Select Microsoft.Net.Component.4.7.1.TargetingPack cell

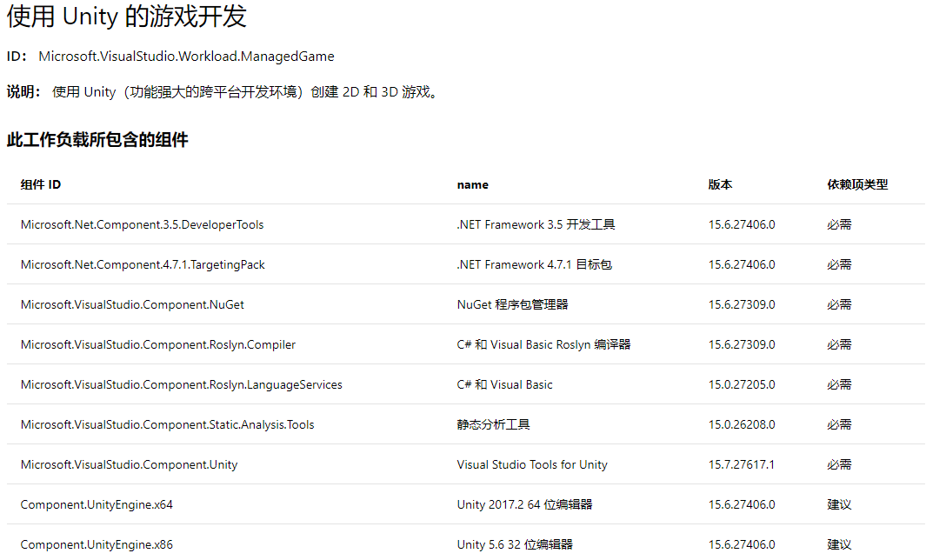click(x=143, y=264)
